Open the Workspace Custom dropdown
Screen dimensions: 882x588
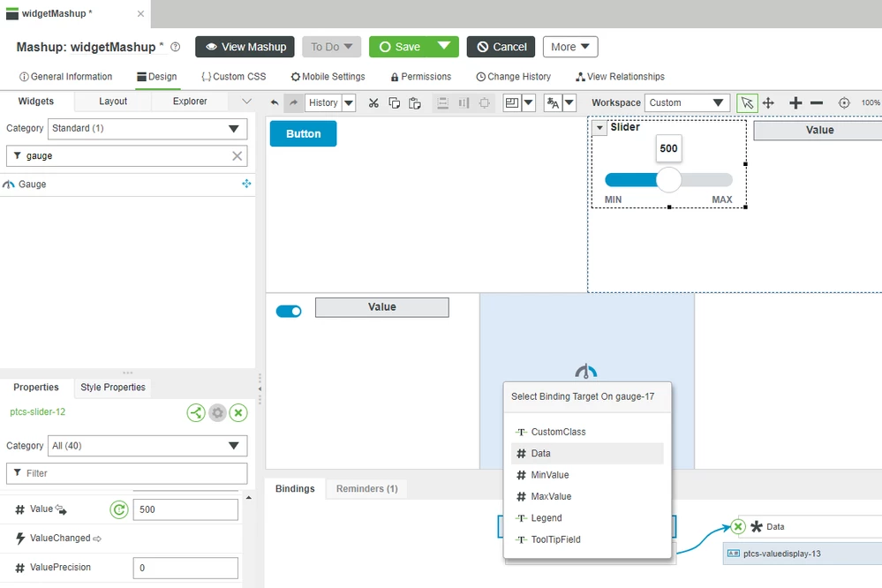tap(687, 103)
